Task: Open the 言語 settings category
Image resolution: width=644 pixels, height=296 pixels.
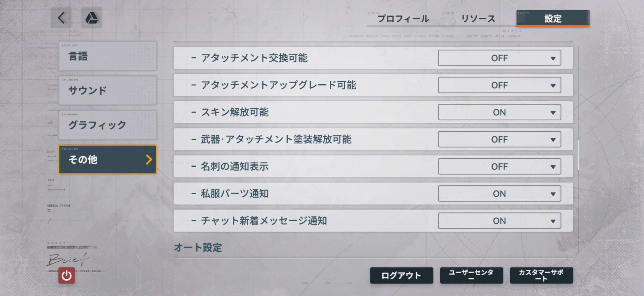Action: 108,56
